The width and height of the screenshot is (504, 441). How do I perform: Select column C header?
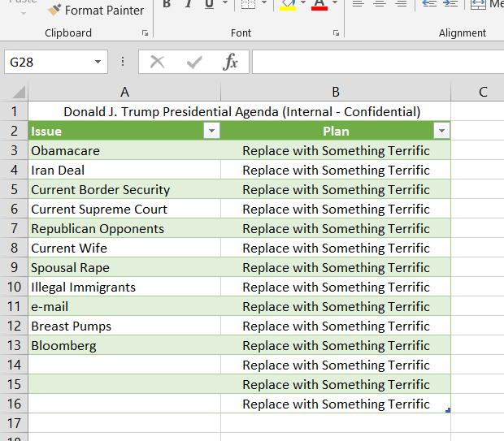(x=477, y=92)
